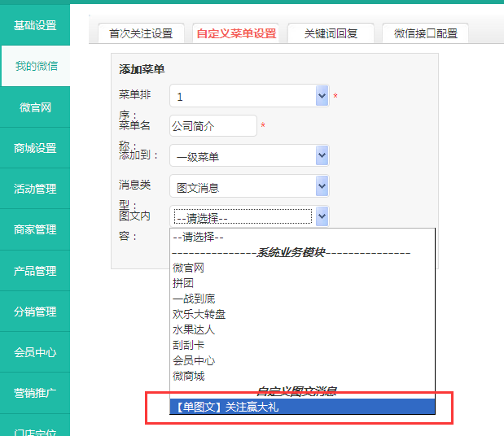Choose 微商城 option in the list
The image size is (504, 436).
(x=188, y=376)
